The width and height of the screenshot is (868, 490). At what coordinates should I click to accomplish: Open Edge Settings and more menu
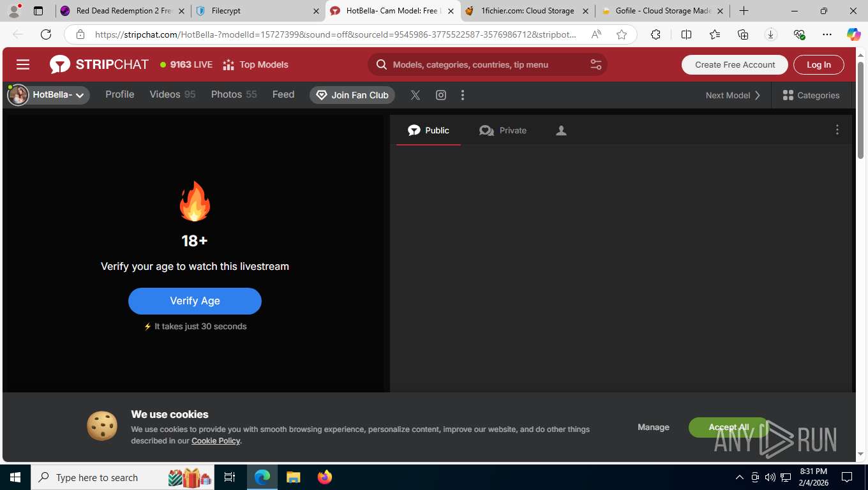tap(827, 34)
